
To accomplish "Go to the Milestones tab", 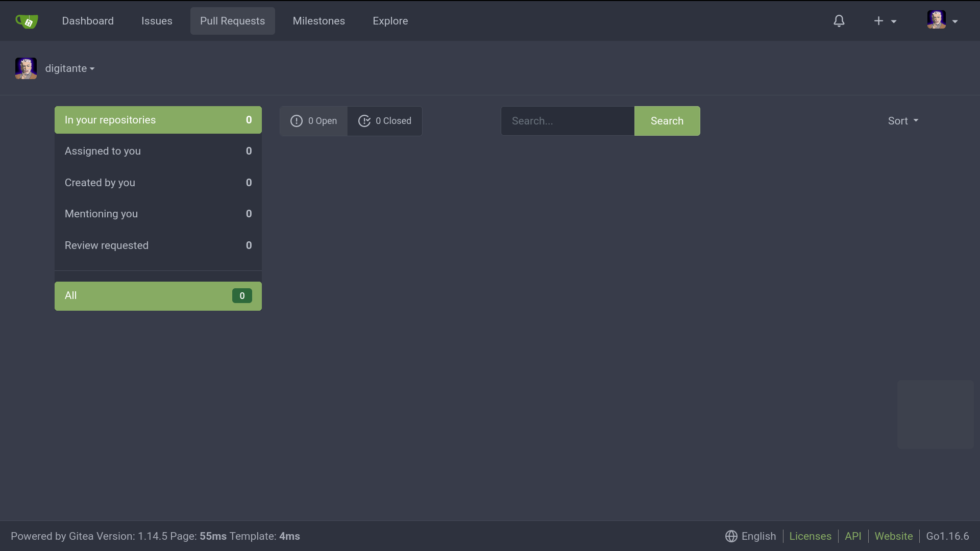I will click(318, 21).
